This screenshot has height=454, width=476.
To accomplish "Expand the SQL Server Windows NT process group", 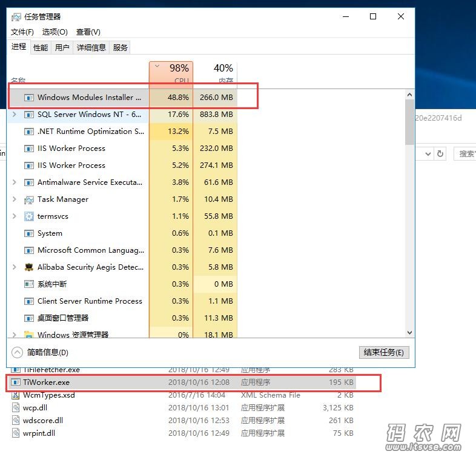I will pyautogui.click(x=15, y=115).
